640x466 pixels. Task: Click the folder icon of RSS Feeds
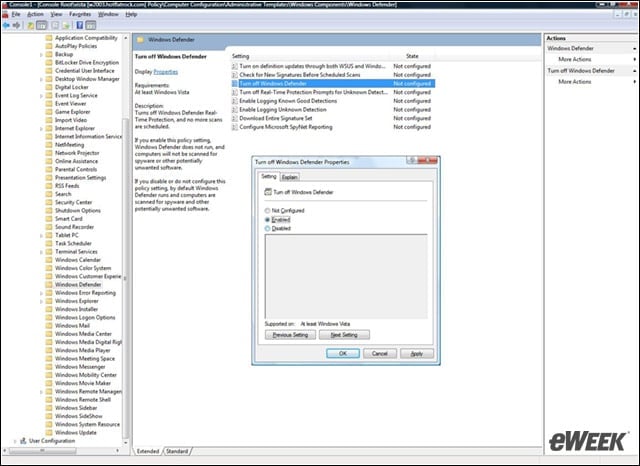pyautogui.click(x=49, y=186)
